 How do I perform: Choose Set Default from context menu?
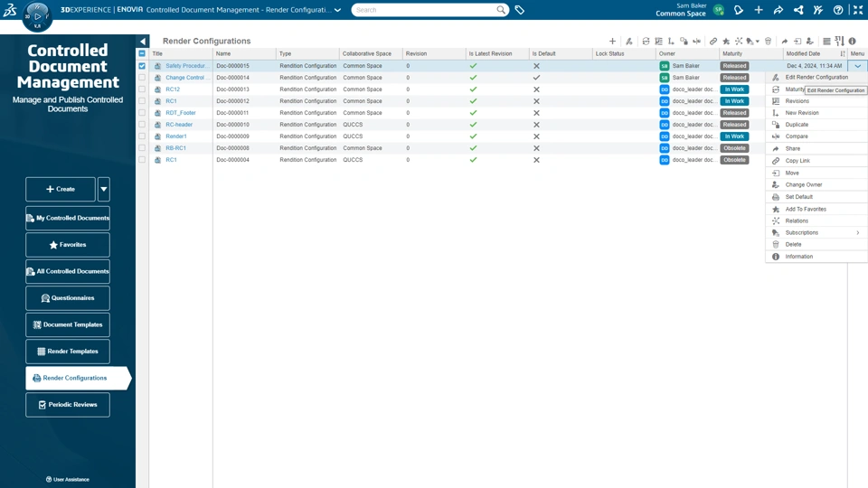[x=816, y=197]
